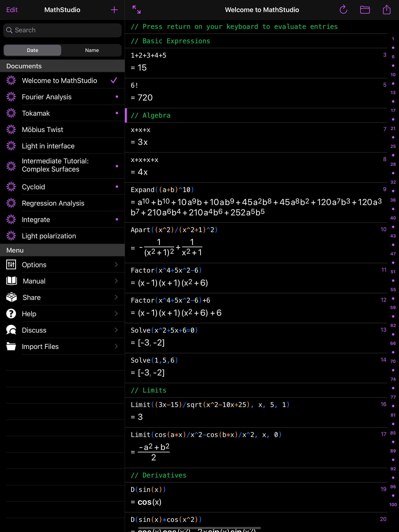Expand the Options row chevron

click(117, 265)
